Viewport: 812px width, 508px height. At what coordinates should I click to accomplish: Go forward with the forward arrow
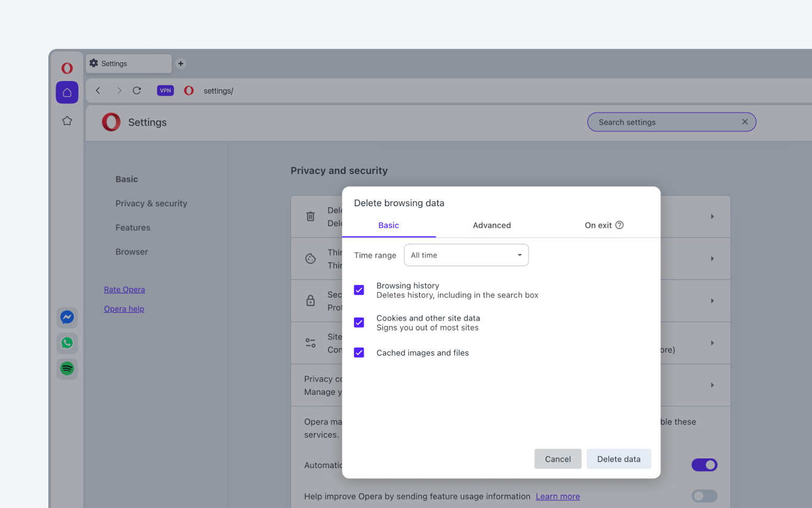(x=119, y=91)
